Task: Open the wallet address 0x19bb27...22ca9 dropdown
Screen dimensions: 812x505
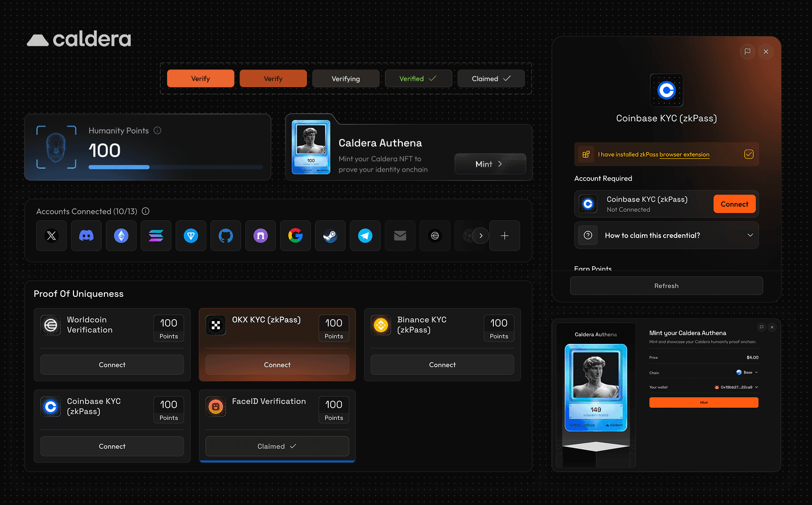Action: click(x=737, y=387)
